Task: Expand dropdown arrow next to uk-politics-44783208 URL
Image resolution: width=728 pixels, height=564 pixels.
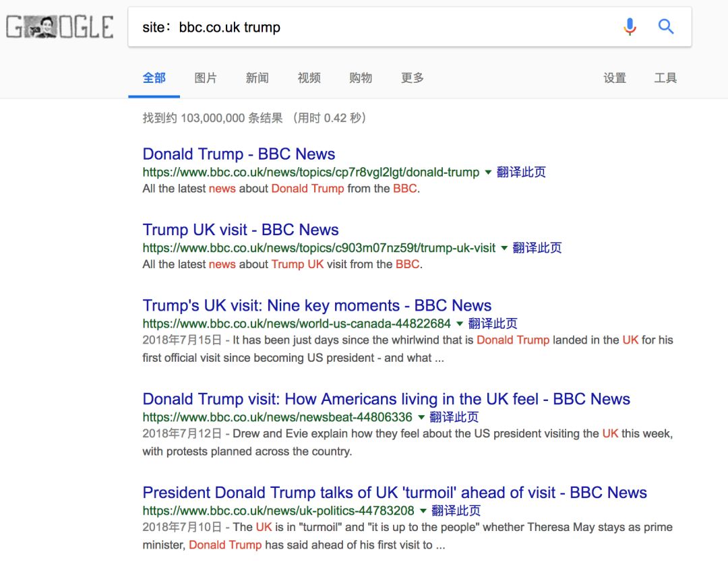Action: [x=423, y=511]
